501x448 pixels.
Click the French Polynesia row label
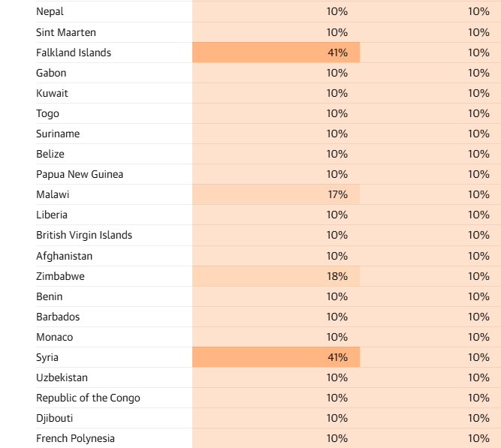(x=75, y=438)
